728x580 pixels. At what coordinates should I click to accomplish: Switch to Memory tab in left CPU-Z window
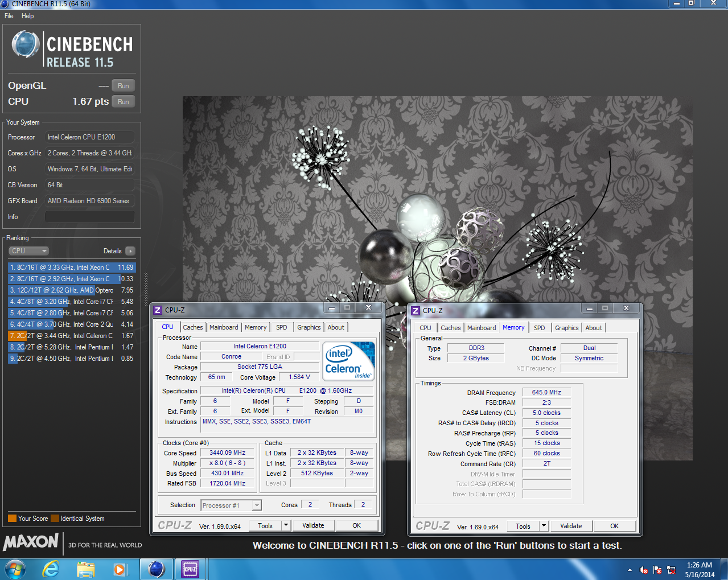pos(256,327)
